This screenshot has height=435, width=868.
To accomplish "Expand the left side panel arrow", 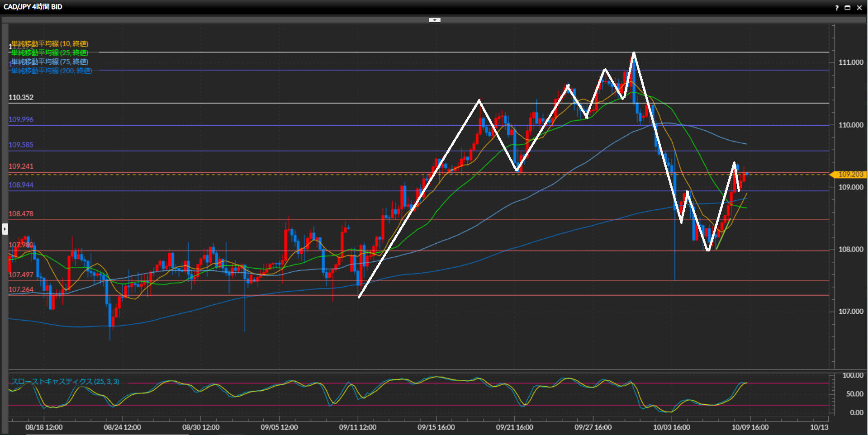I will click(x=5, y=229).
